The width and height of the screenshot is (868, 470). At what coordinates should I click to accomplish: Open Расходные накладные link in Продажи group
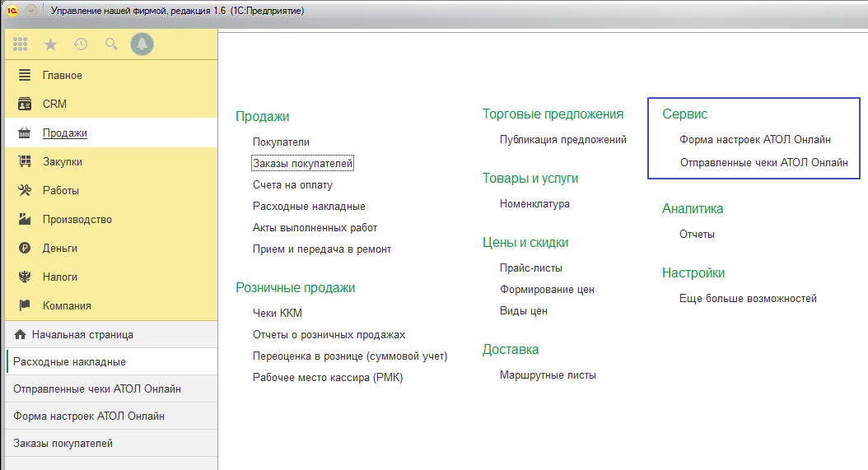309,206
